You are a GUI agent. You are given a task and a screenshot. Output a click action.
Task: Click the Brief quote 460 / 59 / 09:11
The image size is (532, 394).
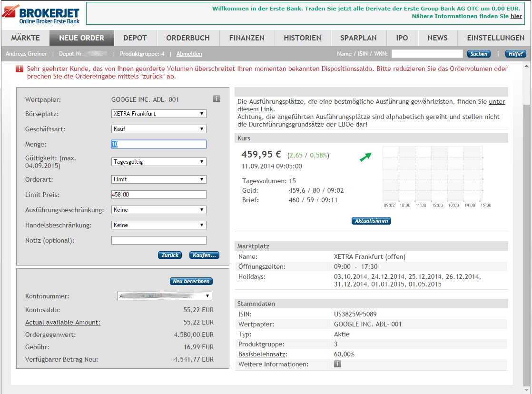click(313, 200)
